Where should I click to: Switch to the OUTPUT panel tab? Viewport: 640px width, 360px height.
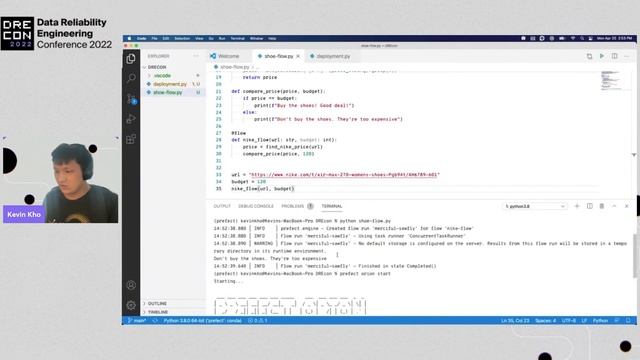click(x=222, y=206)
